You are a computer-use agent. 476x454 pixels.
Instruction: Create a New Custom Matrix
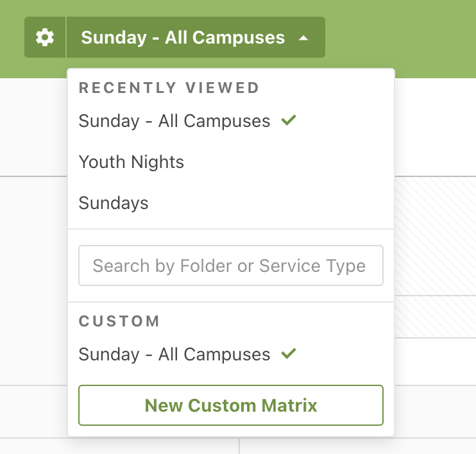point(231,405)
